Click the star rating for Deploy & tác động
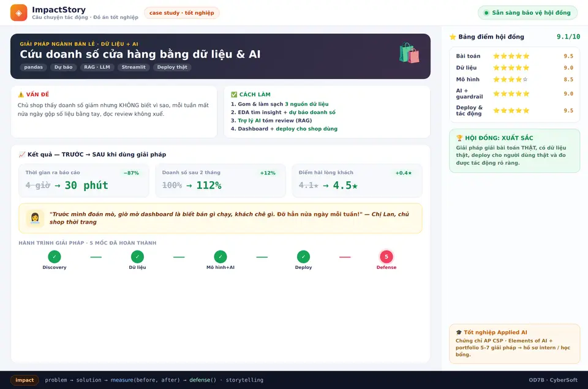Image resolution: width=588 pixels, height=389 pixels. [x=511, y=111]
